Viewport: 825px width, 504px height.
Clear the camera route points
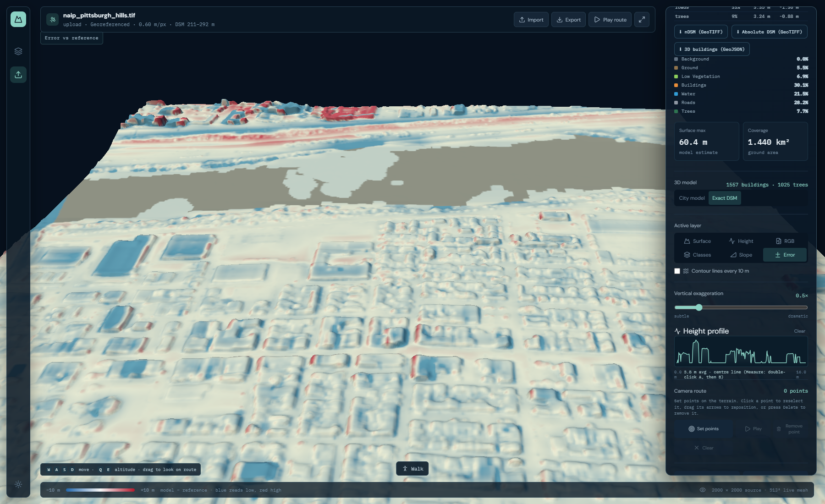point(704,448)
